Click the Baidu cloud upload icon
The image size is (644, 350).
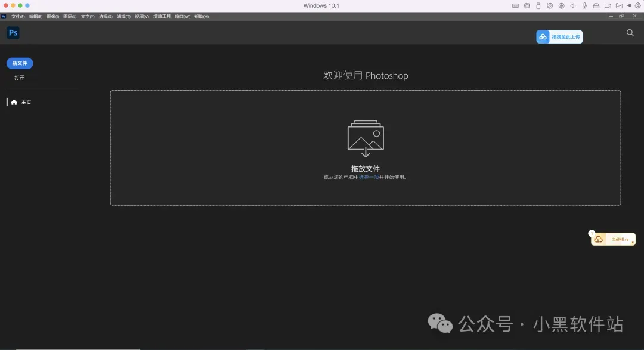click(543, 37)
